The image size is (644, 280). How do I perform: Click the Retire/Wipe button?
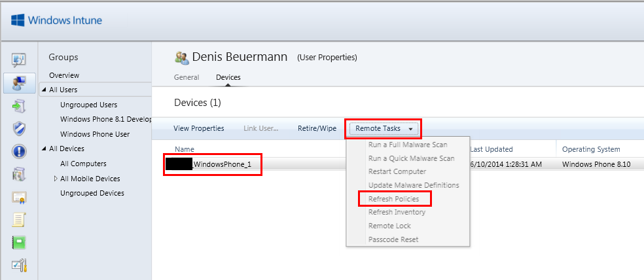pyautogui.click(x=317, y=128)
